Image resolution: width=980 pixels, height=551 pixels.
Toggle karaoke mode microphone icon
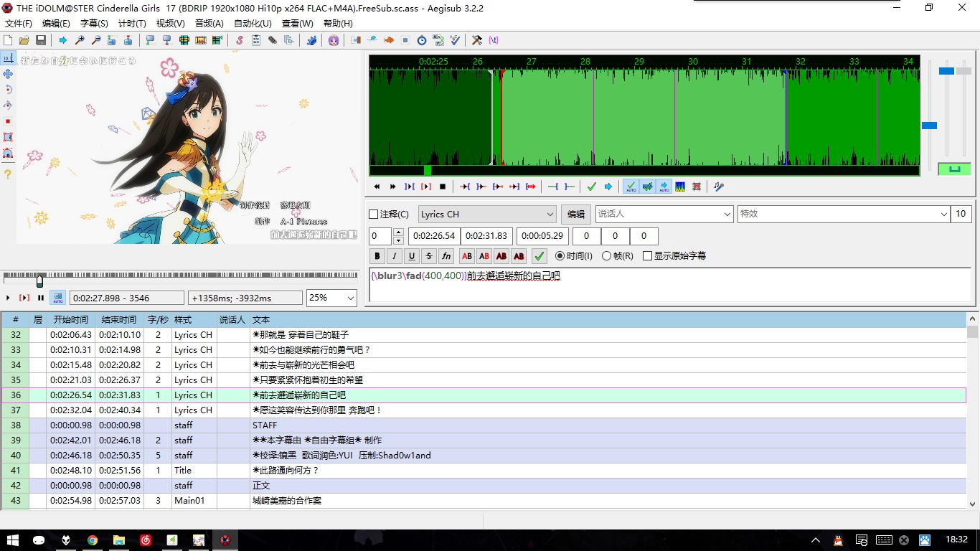click(720, 187)
